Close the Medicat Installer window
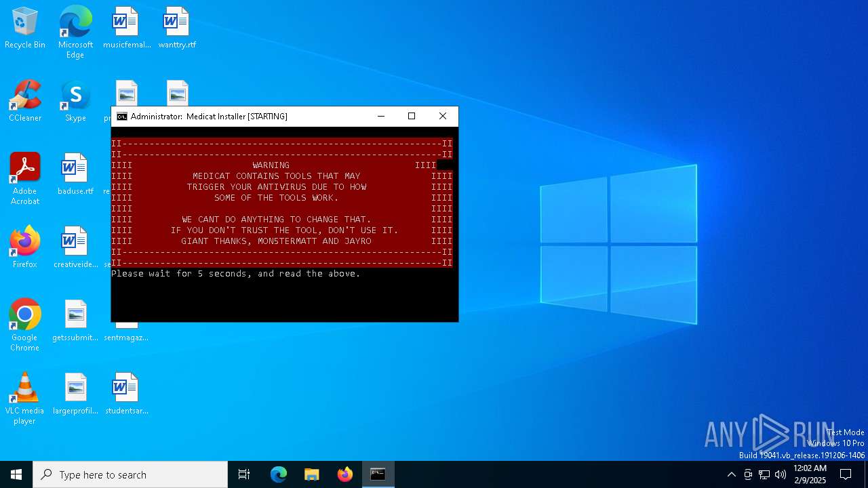This screenshot has height=488, width=868. [x=443, y=117]
